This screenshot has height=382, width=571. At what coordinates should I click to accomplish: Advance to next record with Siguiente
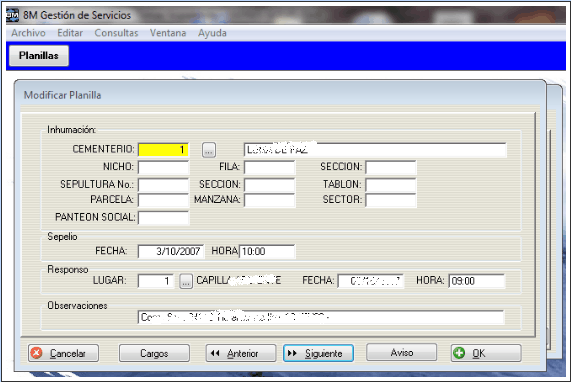(318, 353)
